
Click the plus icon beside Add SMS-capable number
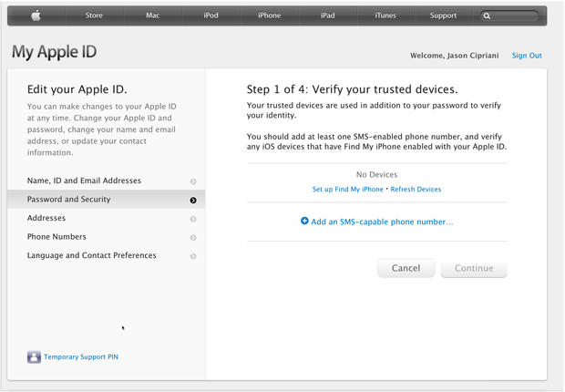tap(304, 221)
